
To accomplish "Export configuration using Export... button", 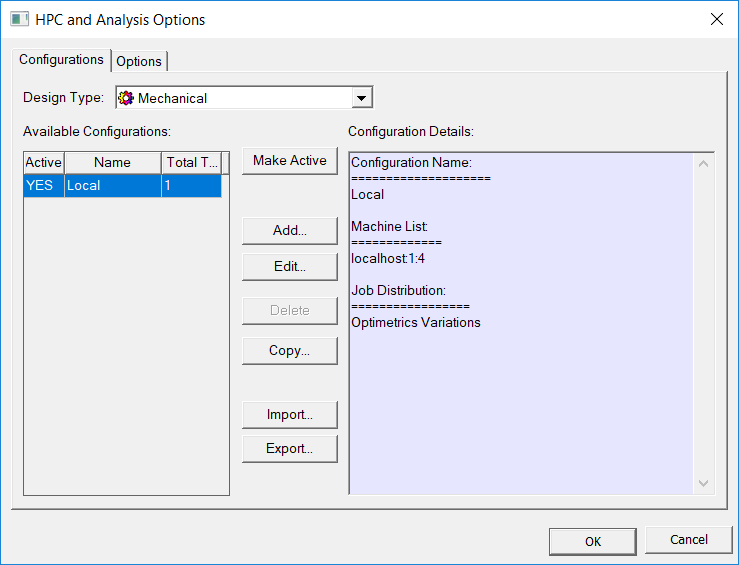I will pos(289,449).
